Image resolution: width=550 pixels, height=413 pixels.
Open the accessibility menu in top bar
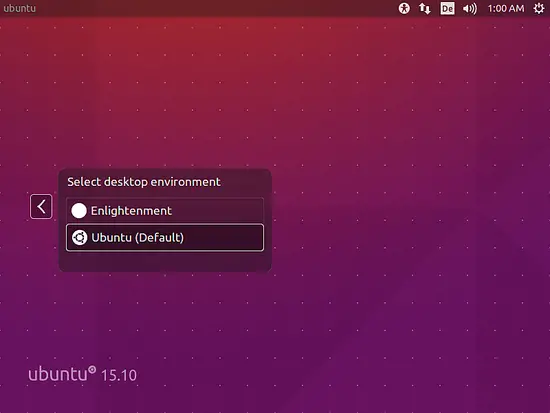click(x=404, y=8)
